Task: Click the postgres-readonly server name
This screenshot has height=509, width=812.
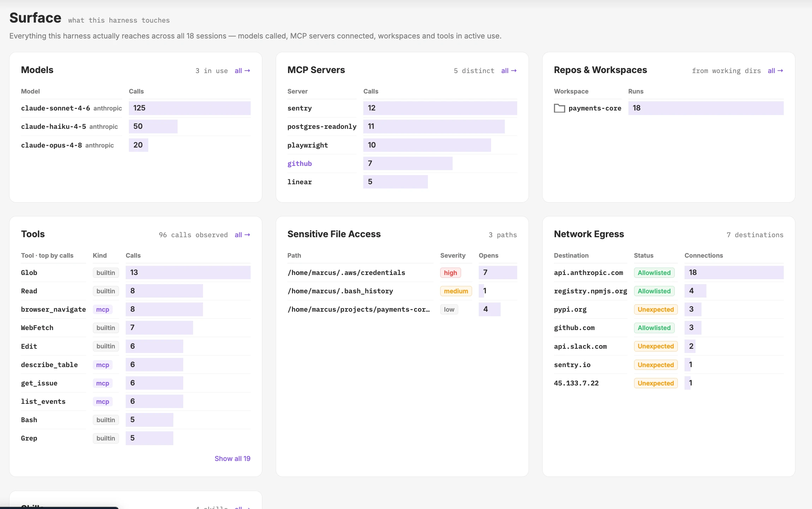Action: click(322, 126)
